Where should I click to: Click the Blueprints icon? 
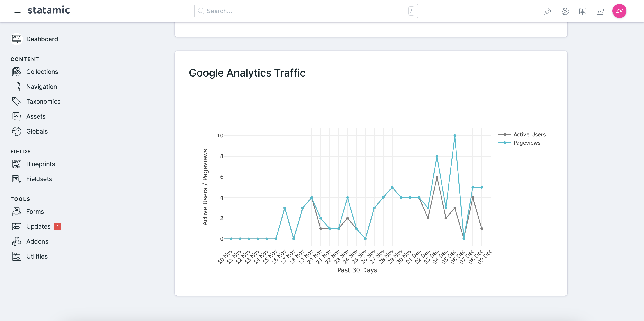16,164
